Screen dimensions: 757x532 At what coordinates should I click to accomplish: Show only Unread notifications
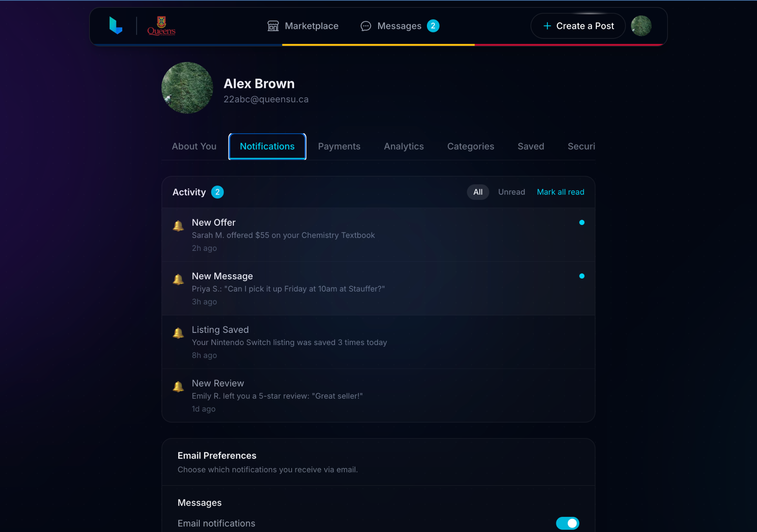[x=511, y=192]
